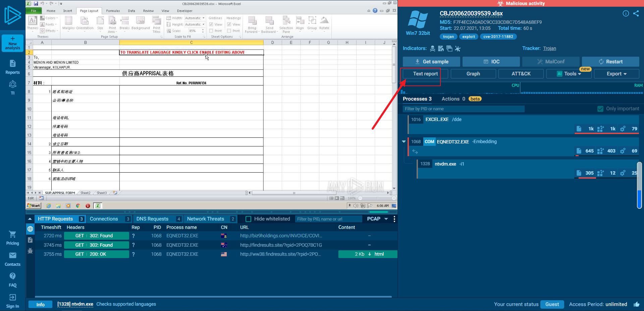
Task: Click the Filter by PID or name field
Action: [x=464, y=109]
